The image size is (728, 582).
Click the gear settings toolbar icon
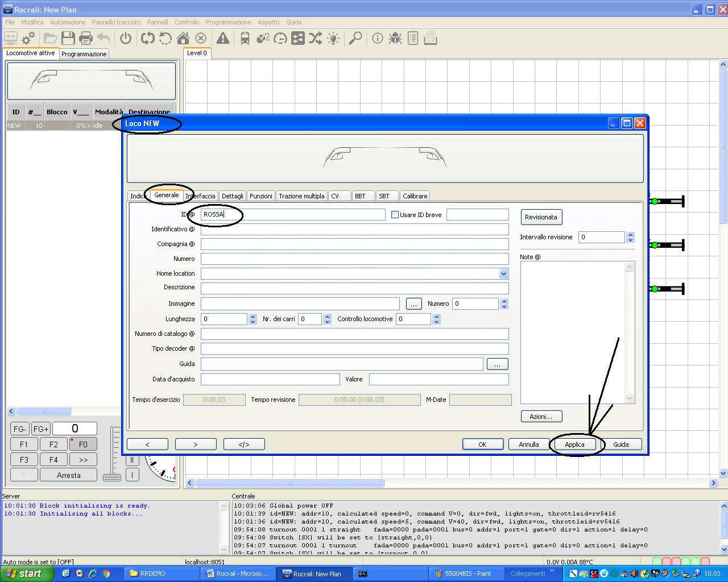[28, 38]
